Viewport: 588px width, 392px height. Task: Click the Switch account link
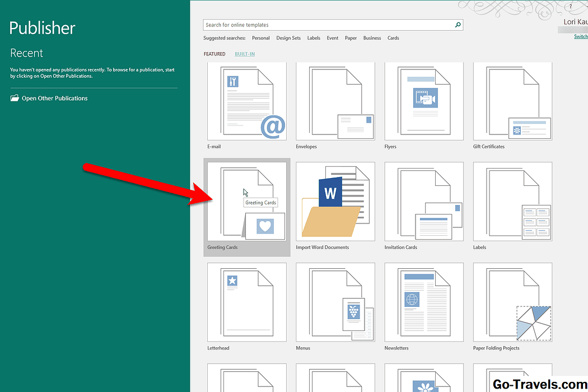coord(581,36)
